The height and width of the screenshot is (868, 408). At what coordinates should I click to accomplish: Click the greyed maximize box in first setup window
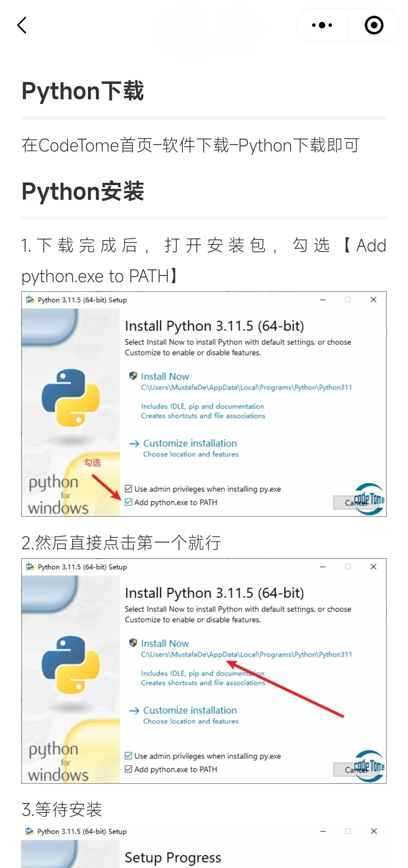click(348, 300)
